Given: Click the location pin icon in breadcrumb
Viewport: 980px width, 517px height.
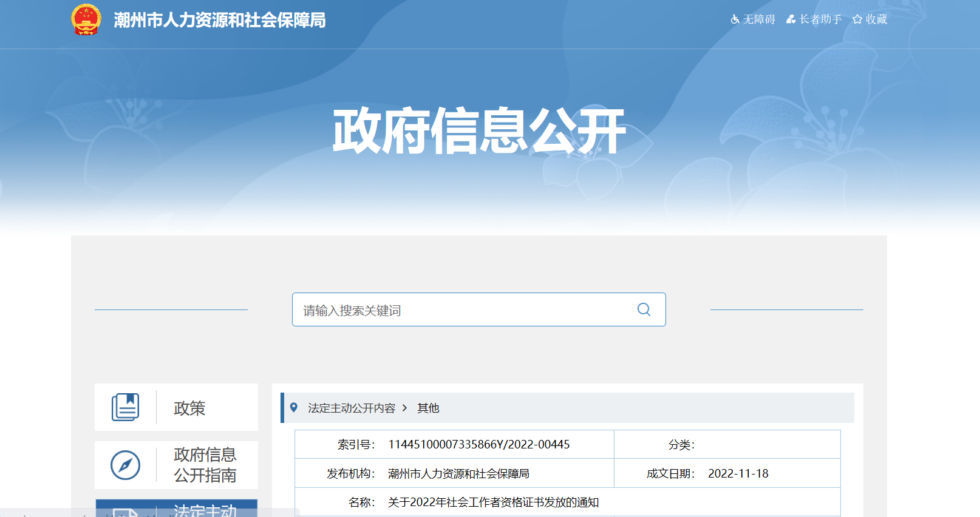Looking at the screenshot, I should 294,408.
